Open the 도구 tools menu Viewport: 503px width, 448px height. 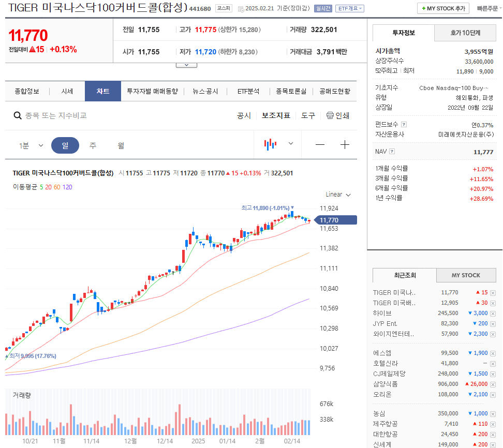tap(308, 115)
